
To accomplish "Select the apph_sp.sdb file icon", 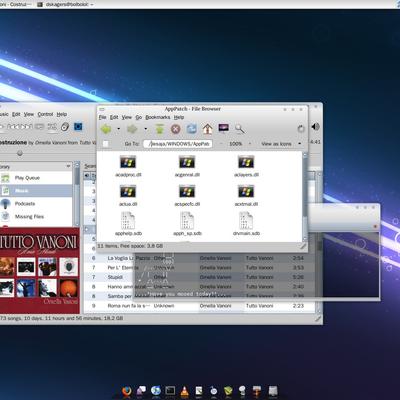I will (x=187, y=221).
